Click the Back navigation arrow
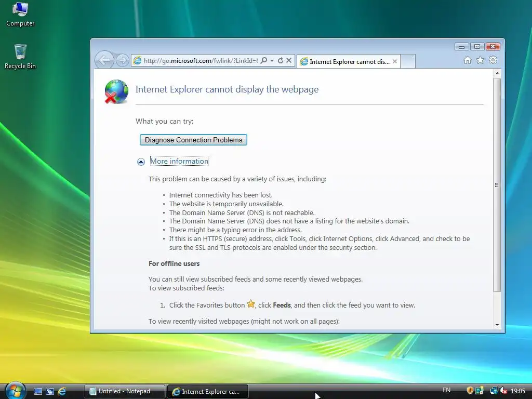 pyautogui.click(x=104, y=60)
